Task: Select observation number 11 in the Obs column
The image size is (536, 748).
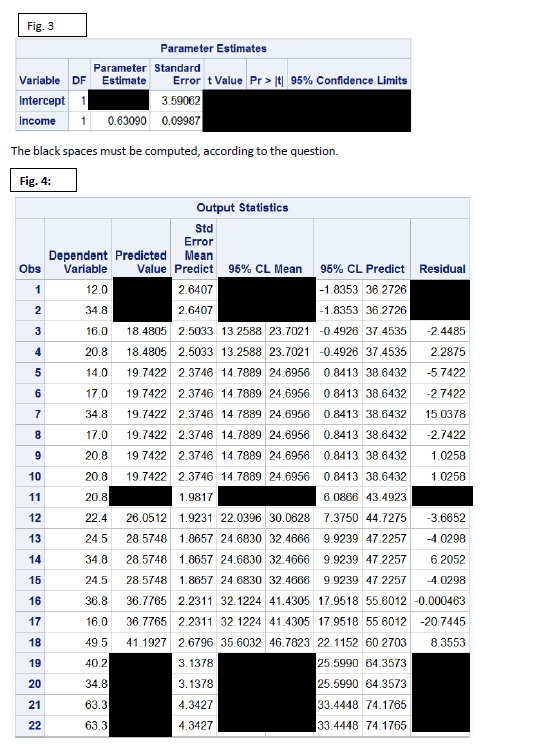Action: [x=34, y=497]
